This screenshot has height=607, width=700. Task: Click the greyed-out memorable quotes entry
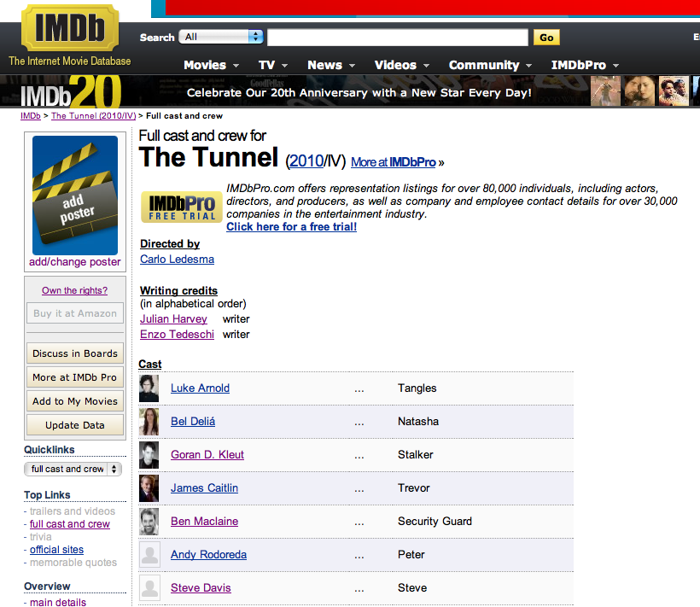pyautogui.click(x=73, y=563)
